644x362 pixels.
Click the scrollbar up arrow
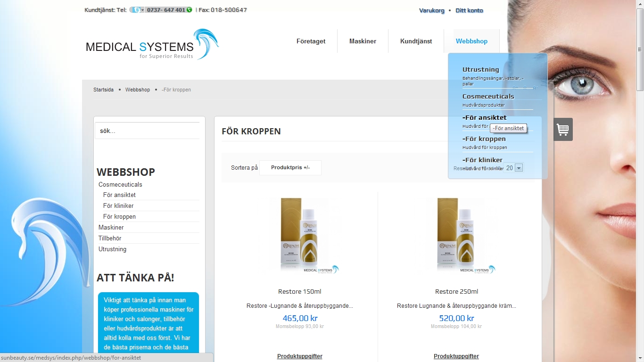640,3
